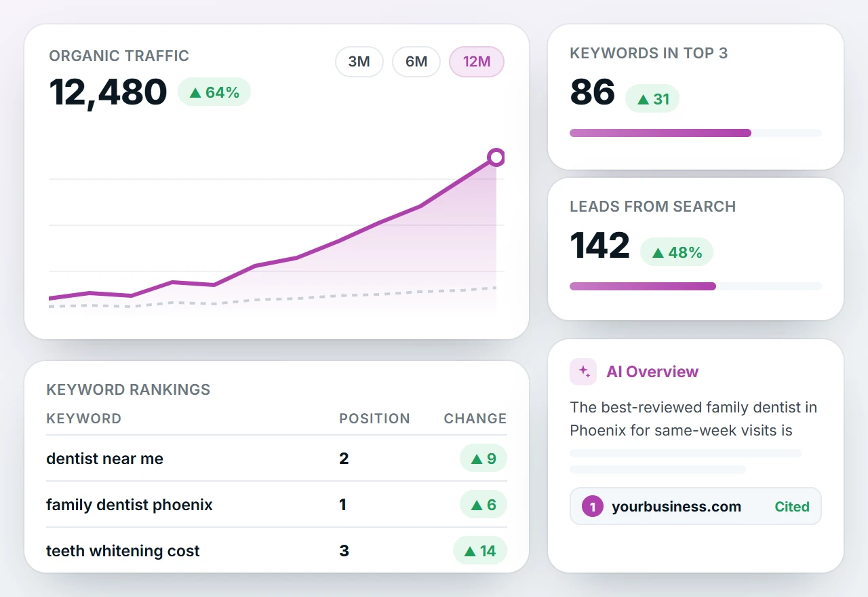868x597 pixels.
Task: Click the up 6 change badge
Action: 484,505
